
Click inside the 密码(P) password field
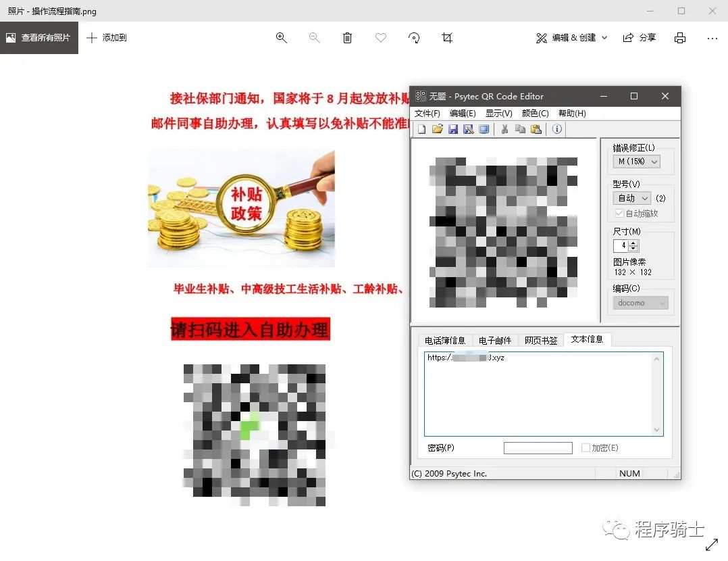click(x=538, y=447)
